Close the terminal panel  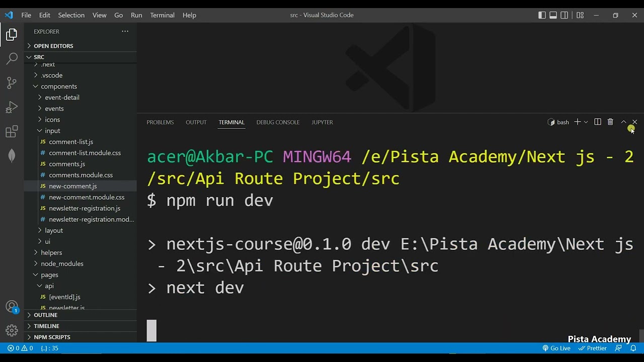(x=634, y=122)
